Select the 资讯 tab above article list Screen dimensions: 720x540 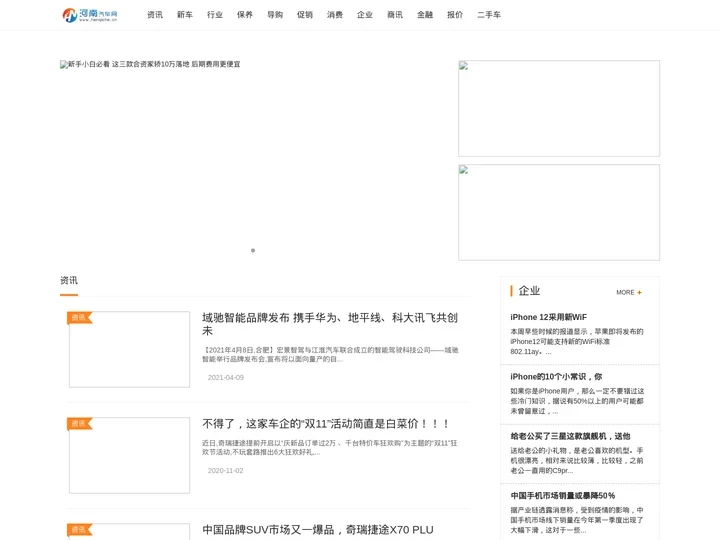tap(69, 281)
